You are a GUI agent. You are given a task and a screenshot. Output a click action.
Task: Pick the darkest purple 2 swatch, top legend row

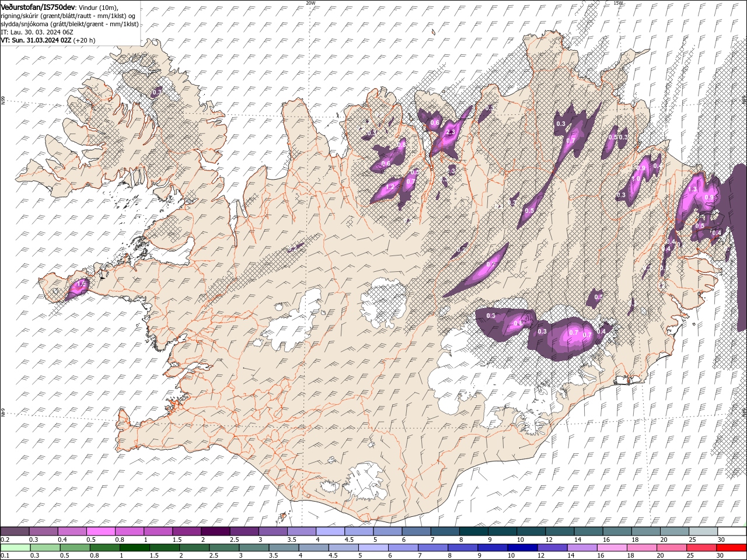click(215, 531)
